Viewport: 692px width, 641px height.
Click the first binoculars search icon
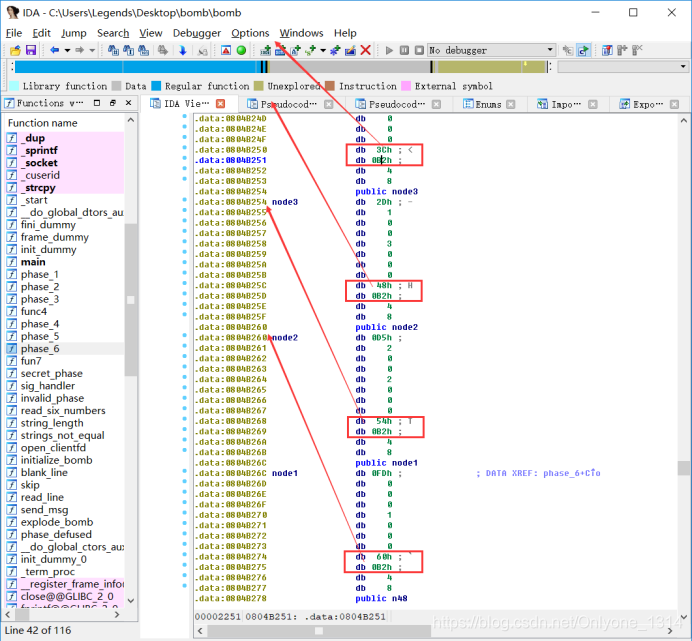[x=113, y=50]
